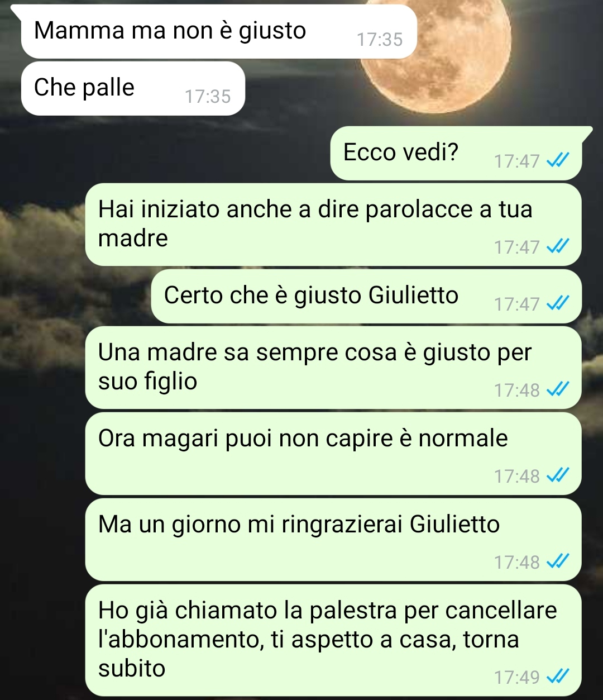Select the "Che palle" message bubble

point(133,89)
